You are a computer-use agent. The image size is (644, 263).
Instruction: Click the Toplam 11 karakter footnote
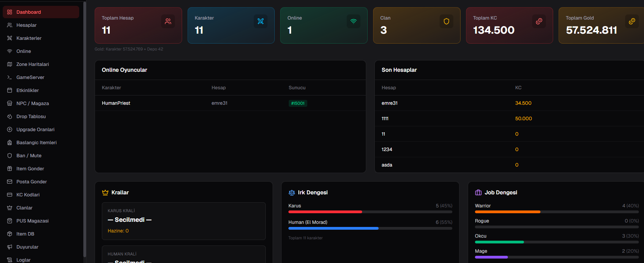pyautogui.click(x=306, y=238)
